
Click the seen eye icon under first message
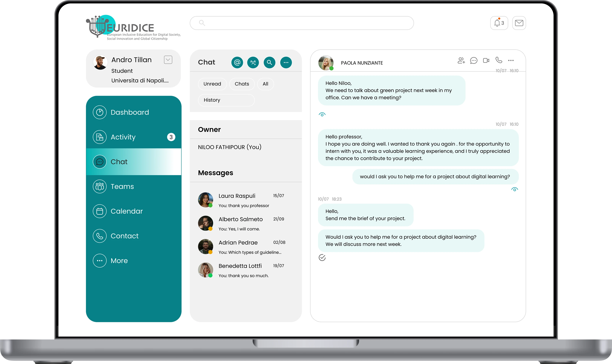click(x=322, y=114)
